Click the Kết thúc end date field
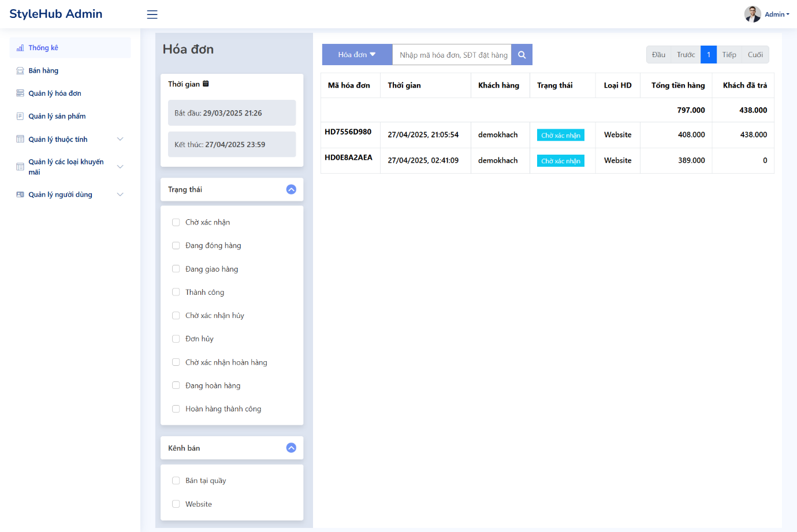The height and width of the screenshot is (532, 797). (x=232, y=144)
